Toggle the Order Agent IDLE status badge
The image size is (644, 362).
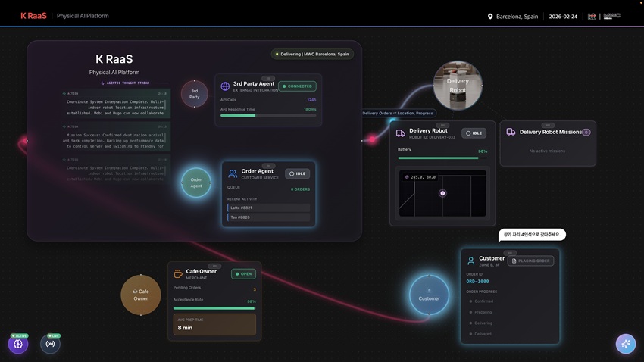coord(297,173)
